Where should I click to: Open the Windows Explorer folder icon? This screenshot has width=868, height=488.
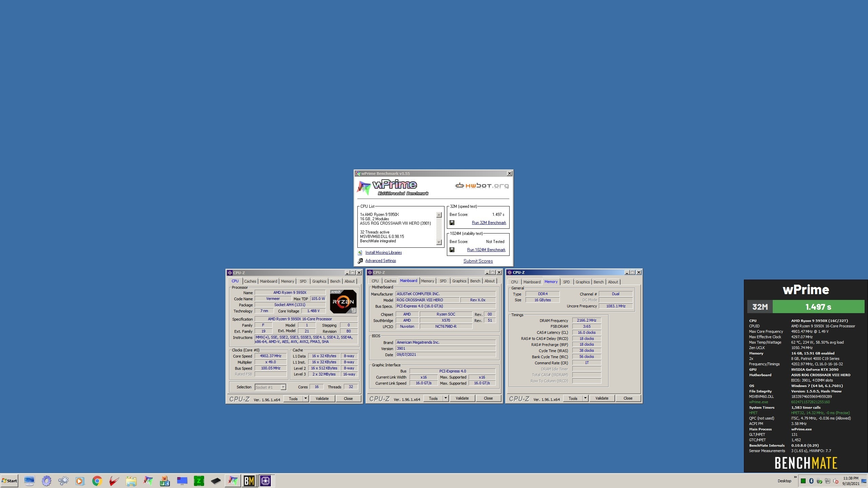131,481
